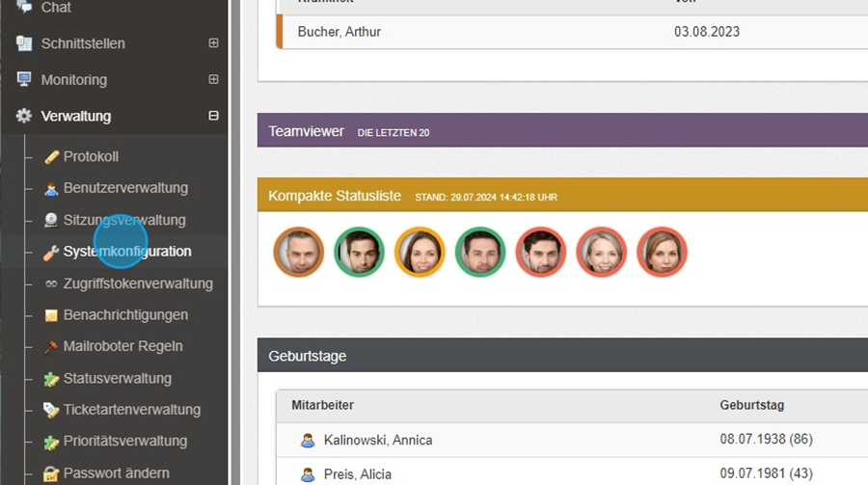The image size is (868, 485).
Task: Click the Benutzerverwaltung user icon
Action: (x=52, y=189)
